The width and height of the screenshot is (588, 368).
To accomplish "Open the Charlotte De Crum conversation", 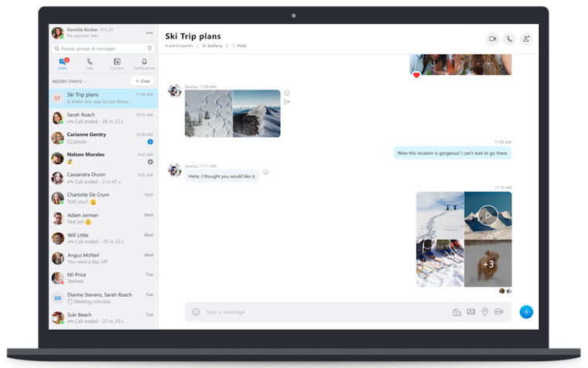I will pyautogui.click(x=103, y=198).
